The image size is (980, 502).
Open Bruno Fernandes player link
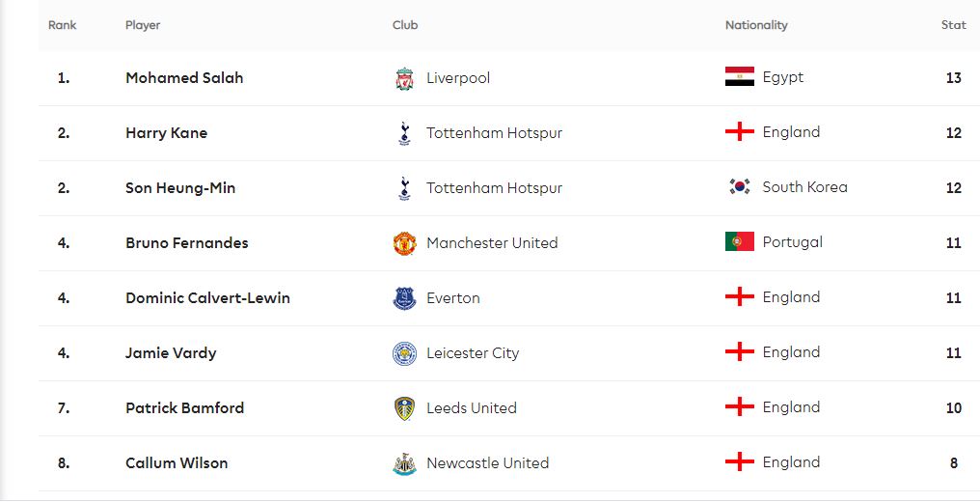pos(187,243)
